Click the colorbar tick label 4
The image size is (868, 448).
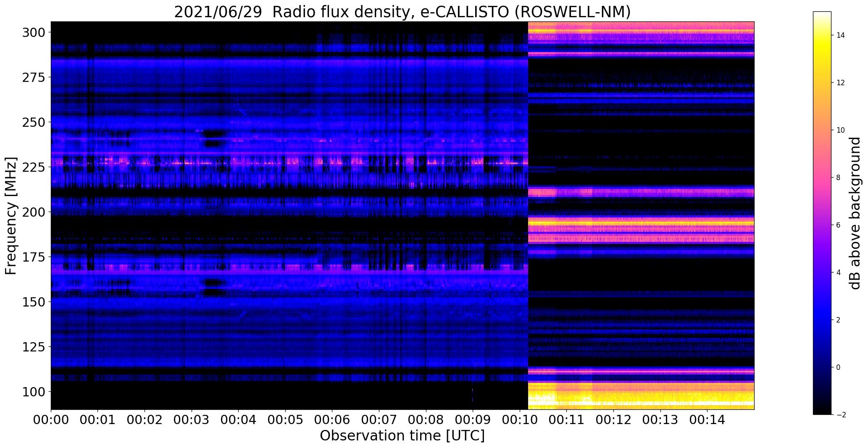click(839, 272)
